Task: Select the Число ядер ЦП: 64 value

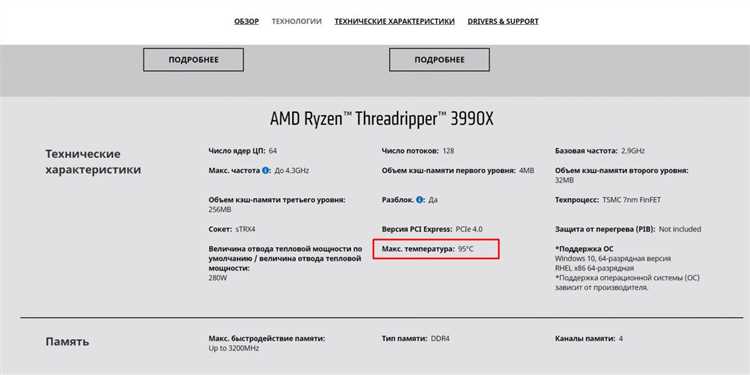Action: coord(243,151)
